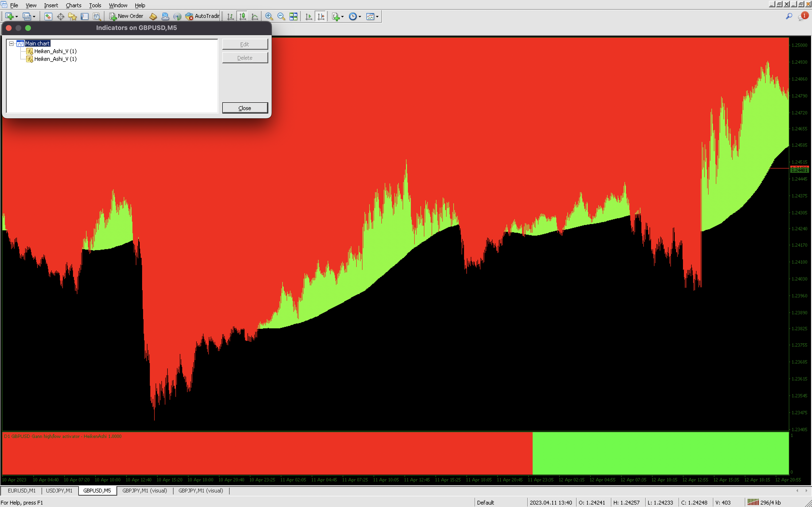Switch to the USDJPY,M1 chart tab

pyautogui.click(x=59, y=491)
